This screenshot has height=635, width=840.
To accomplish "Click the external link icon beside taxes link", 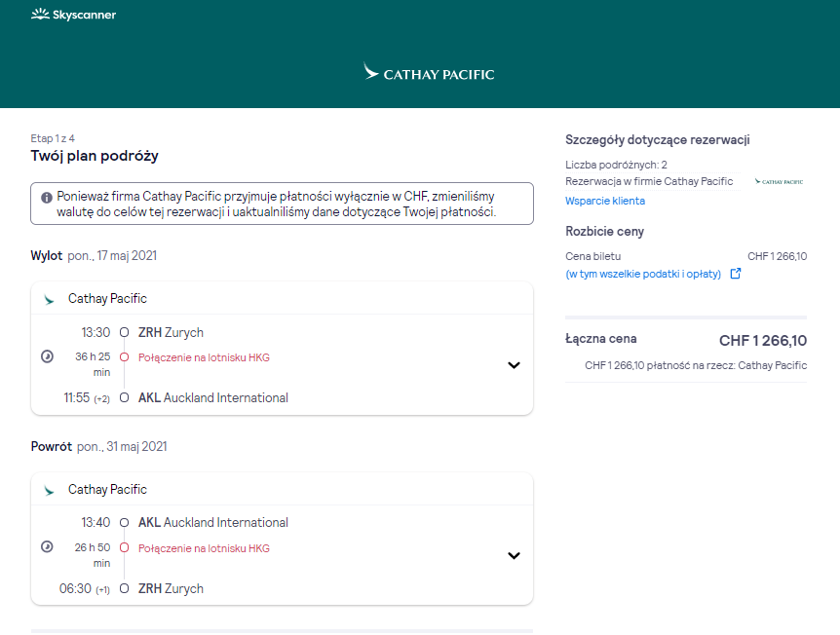I will click(x=736, y=274).
